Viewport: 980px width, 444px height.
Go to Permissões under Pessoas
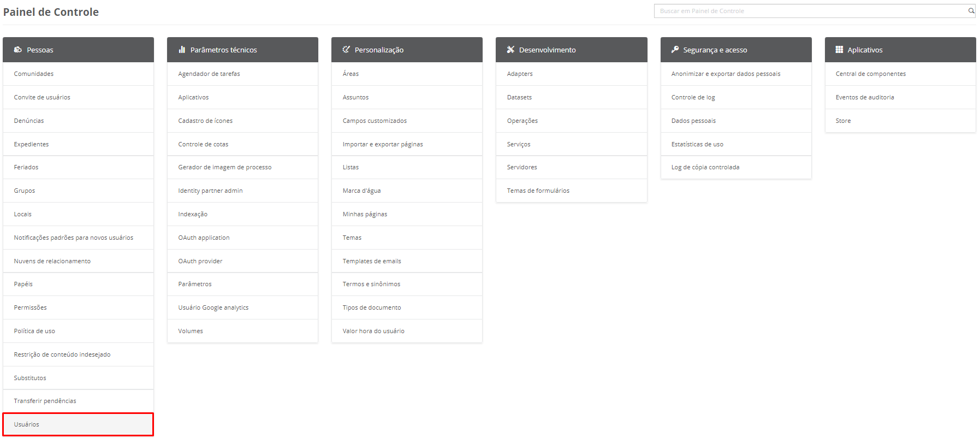point(31,307)
